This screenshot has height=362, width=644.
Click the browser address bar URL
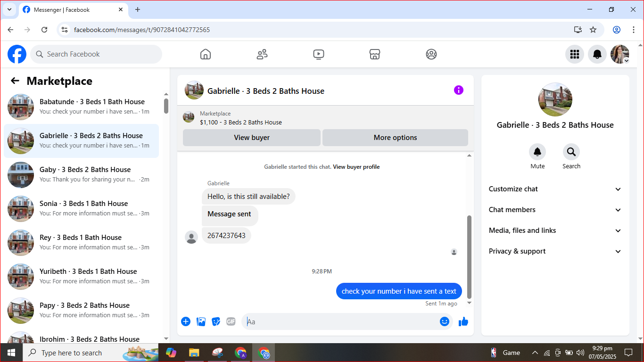coord(142,30)
